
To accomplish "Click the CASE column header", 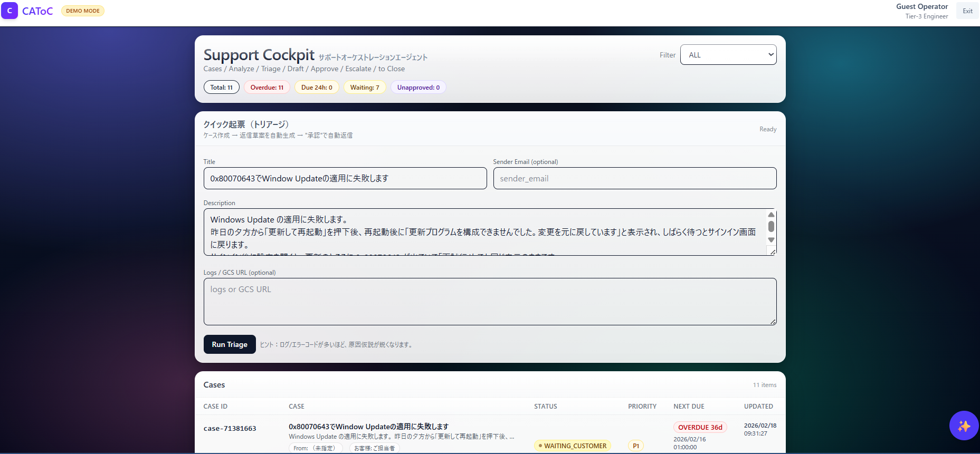I will pyautogui.click(x=297, y=407).
